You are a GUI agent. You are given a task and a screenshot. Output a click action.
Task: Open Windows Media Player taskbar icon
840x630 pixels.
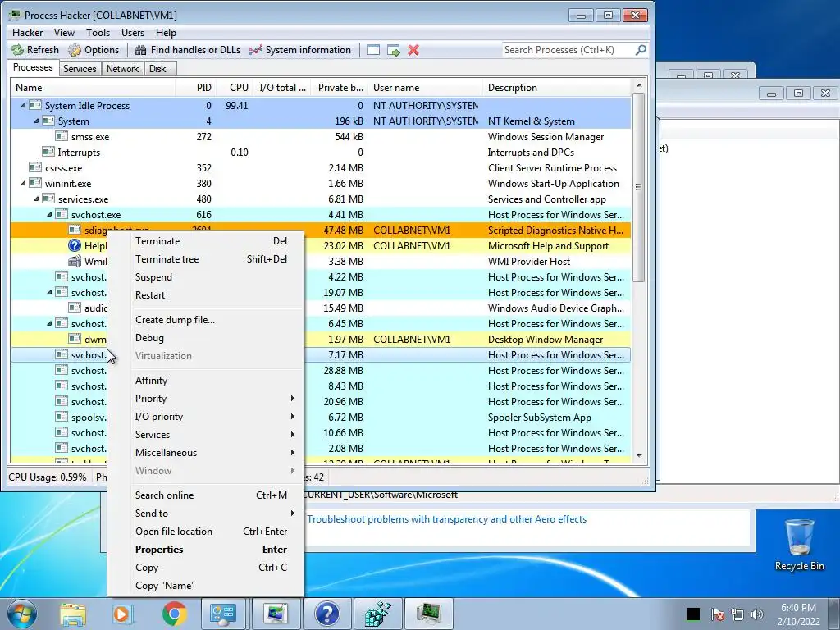pos(122,614)
